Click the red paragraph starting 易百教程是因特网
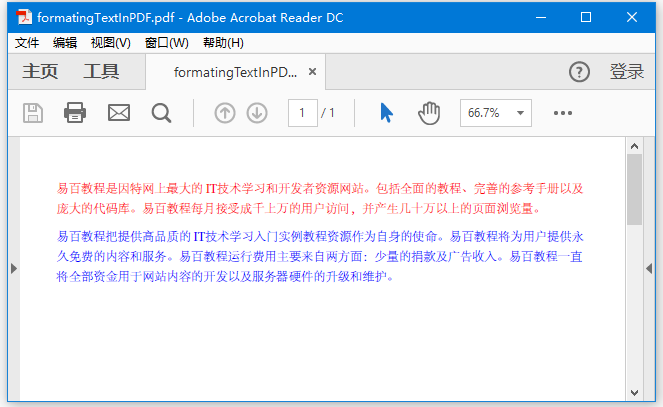The width and height of the screenshot is (663, 407). (x=320, y=198)
